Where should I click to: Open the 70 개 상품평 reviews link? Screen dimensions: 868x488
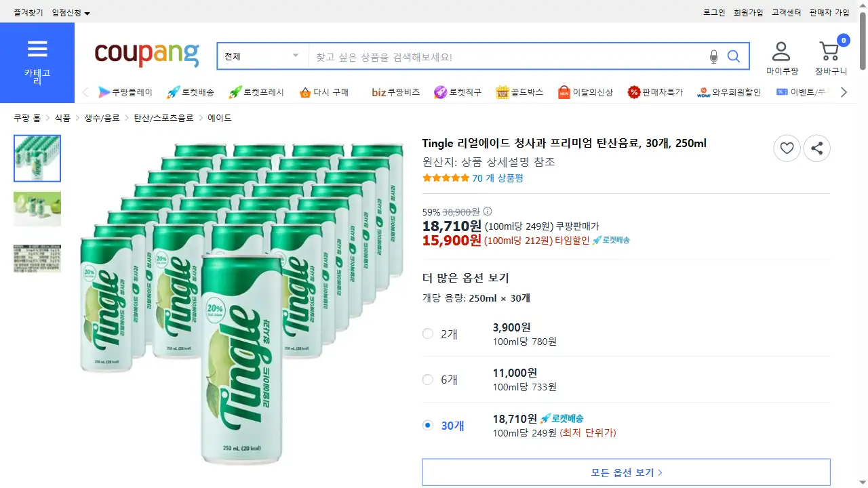pos(498,178)
